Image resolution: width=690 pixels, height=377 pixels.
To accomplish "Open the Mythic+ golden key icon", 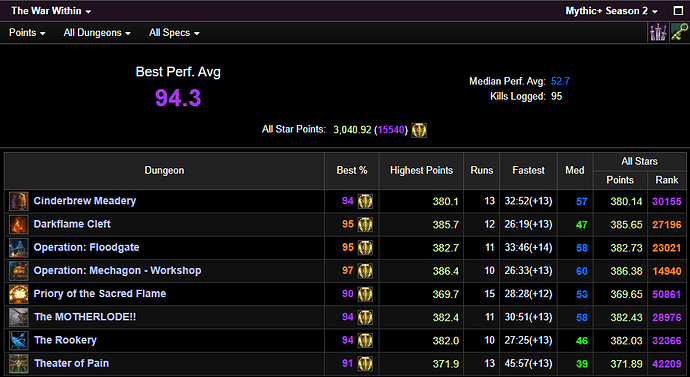I will click(x=679, y=33).
